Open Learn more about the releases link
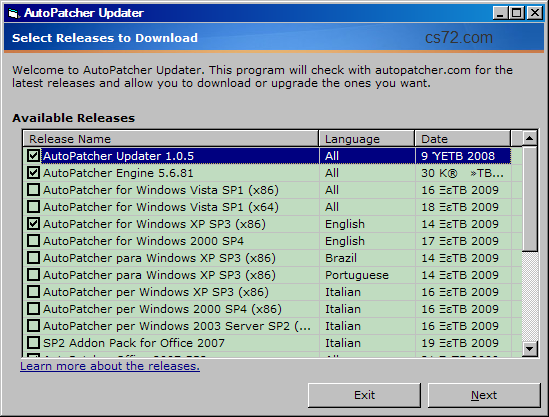This screenshot has height=417, width=549. pyautogui.click(x=110, y=366)
